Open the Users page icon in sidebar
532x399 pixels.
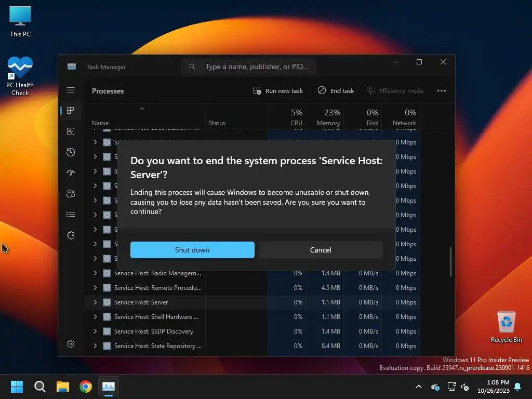(71, 194)
